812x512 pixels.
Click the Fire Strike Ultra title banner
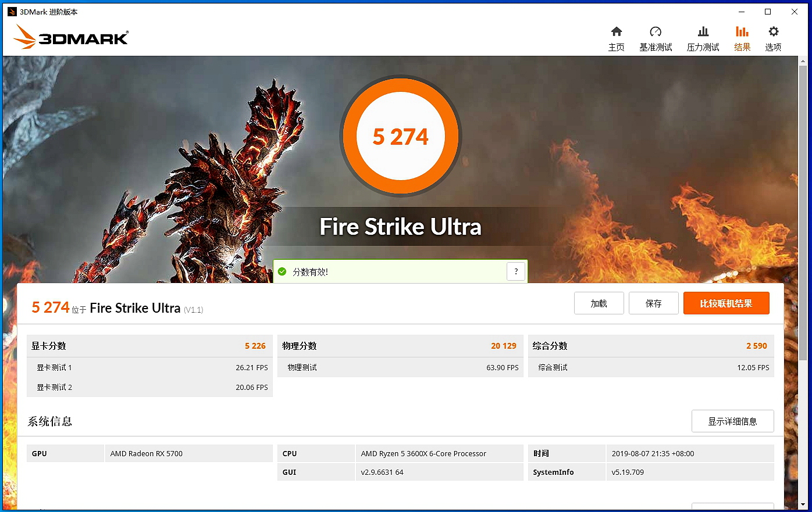click(x=400, y=227)
